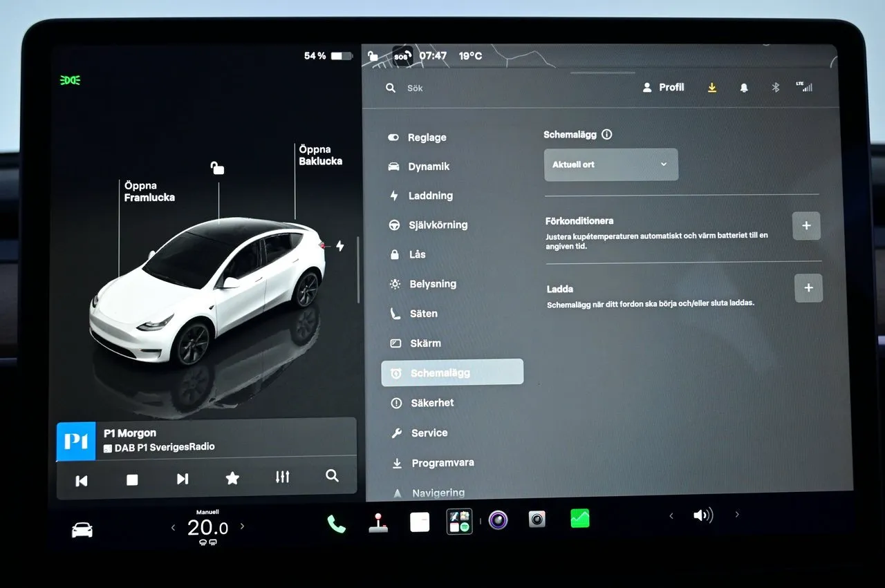
Task: Raise cabin temperature with the right arrow
Action: point(242,527)
